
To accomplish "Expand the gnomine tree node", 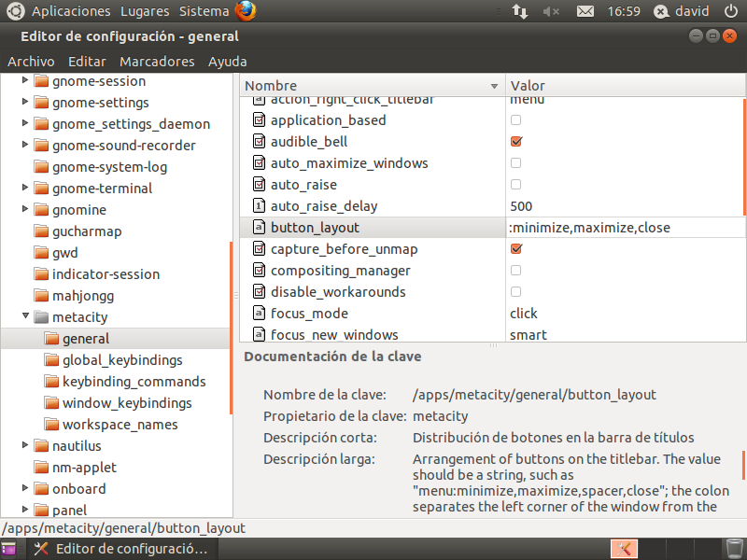I will click(x=25, y=208).
